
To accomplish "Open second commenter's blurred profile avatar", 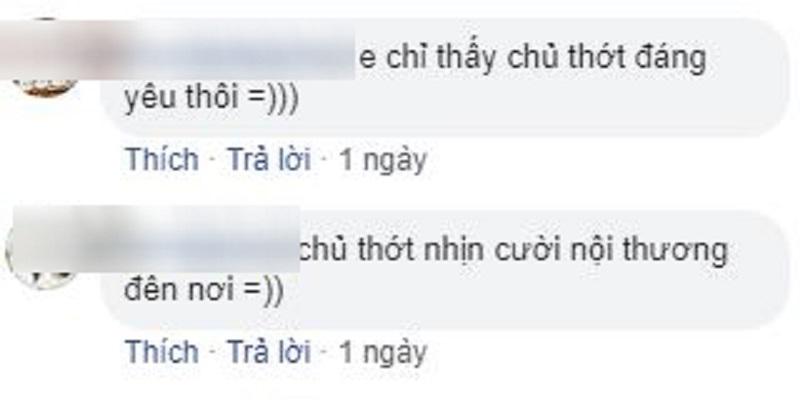I will (x=42, y=250).
